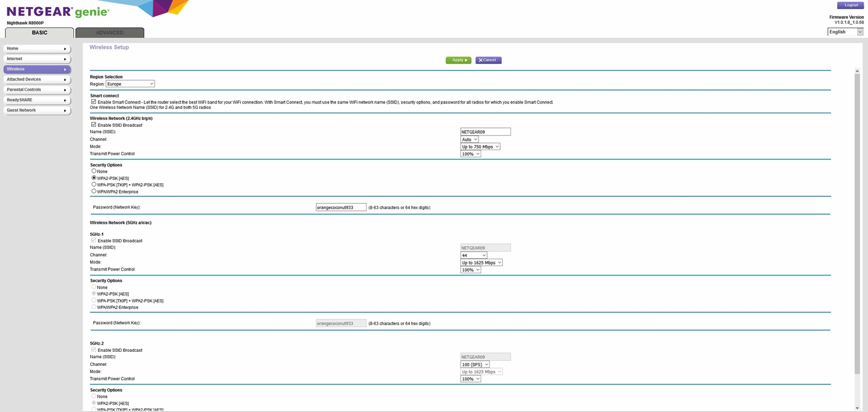
Task: Select None under 2.4GHz Security Options
Action: 94,171
